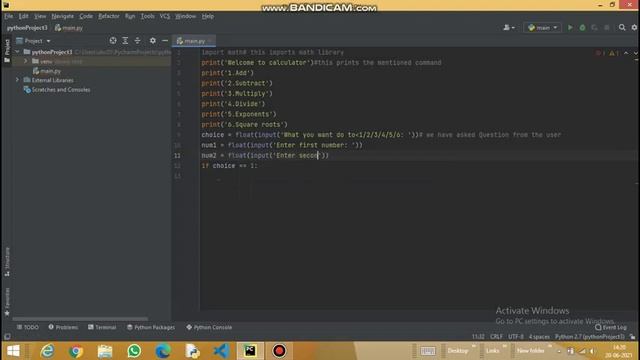The width and height of the screenshot is (640, 360).
Task: Click UTF-8 encoding in status bar
Action: tap(516, 337)
